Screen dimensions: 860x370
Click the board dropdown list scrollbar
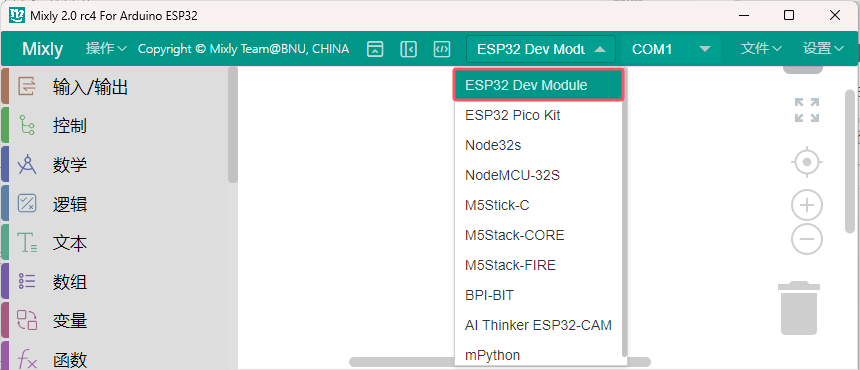coord(624,213)
